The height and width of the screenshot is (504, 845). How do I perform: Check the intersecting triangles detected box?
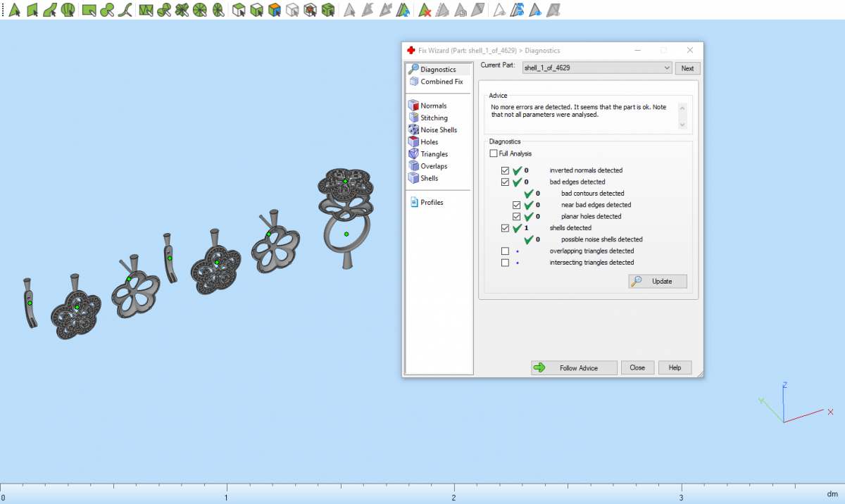tap(505, 263)
